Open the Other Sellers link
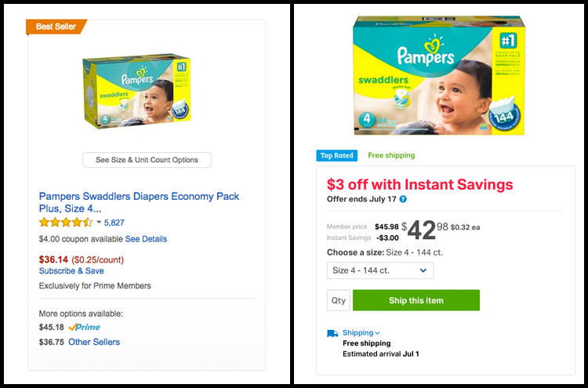The image size is (588, 388). tap(94, 342)
